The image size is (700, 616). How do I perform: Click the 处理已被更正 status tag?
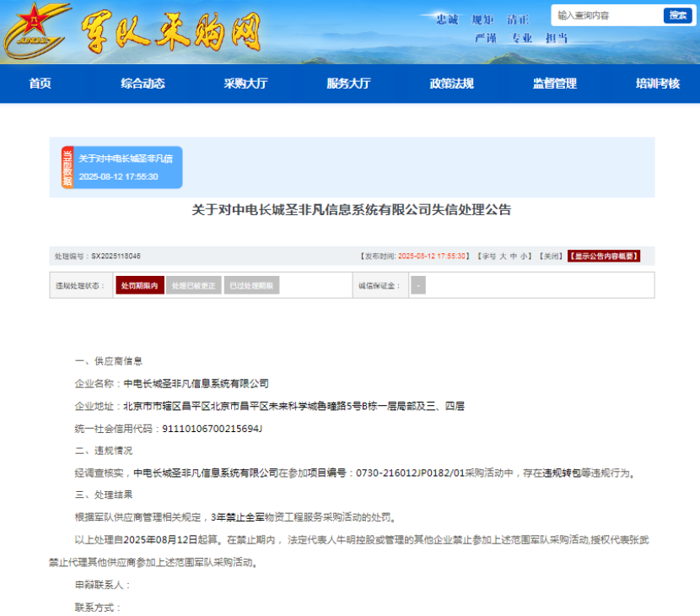tap(194, 285)
